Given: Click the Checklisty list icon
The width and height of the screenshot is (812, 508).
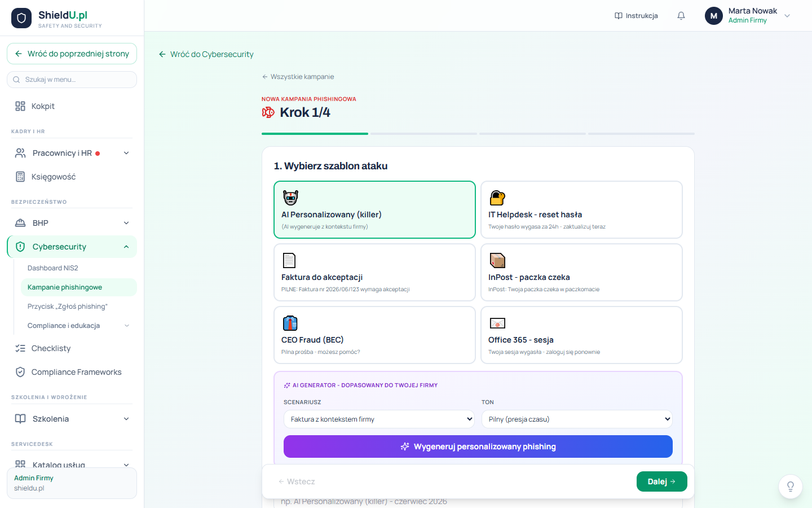Looking at the screenshot, I should tap(20, 348).
